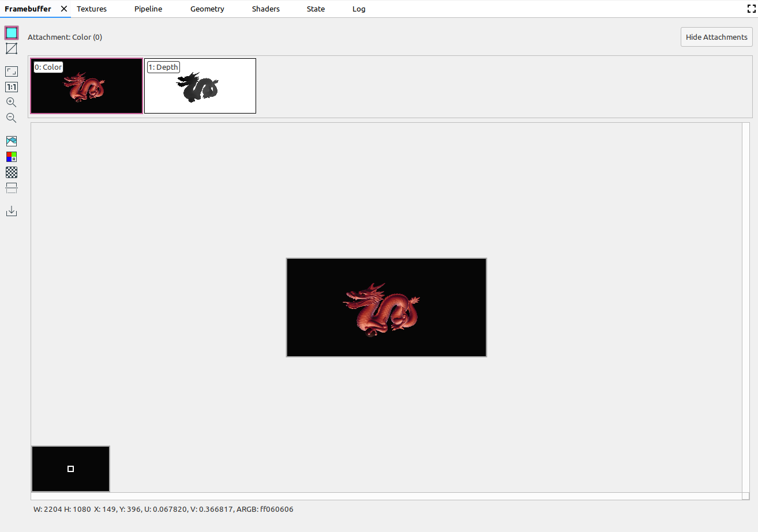
Task: Click the flip vertically icon
Action: pyautogui.click(x=12, y=188)
